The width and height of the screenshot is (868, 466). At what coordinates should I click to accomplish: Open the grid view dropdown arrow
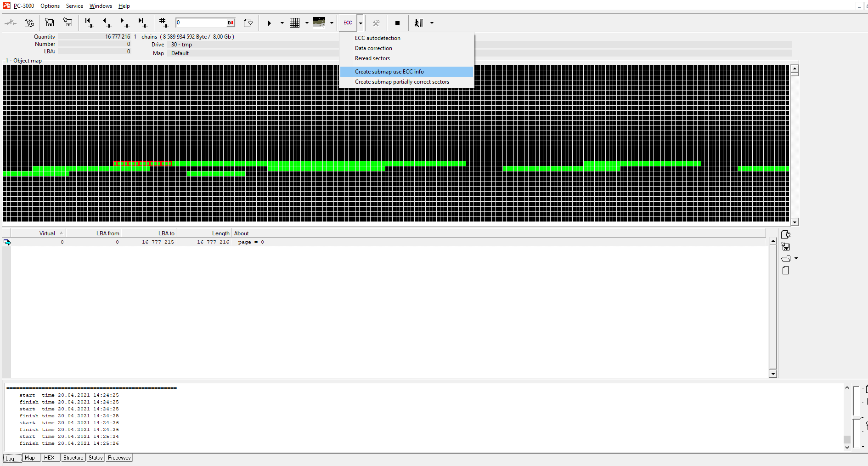pyautogui.click(x=307, y=23)
